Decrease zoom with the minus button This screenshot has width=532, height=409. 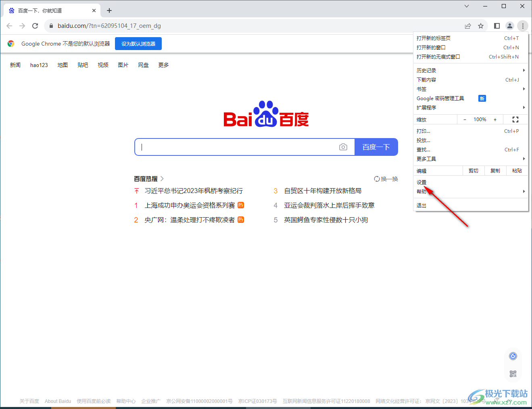pyautogui.click(x=465, y=120)
